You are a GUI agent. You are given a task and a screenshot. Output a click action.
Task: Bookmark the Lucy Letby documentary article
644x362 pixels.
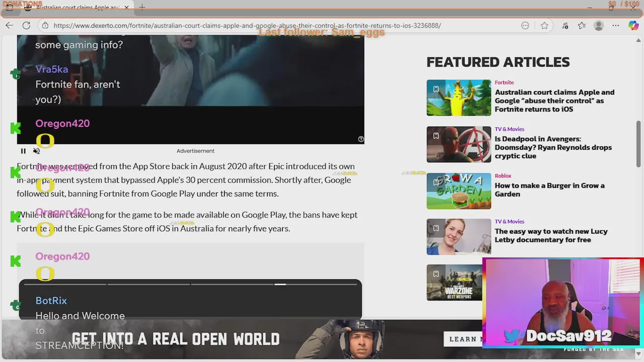pyautogui.click(x=436, y=228)
